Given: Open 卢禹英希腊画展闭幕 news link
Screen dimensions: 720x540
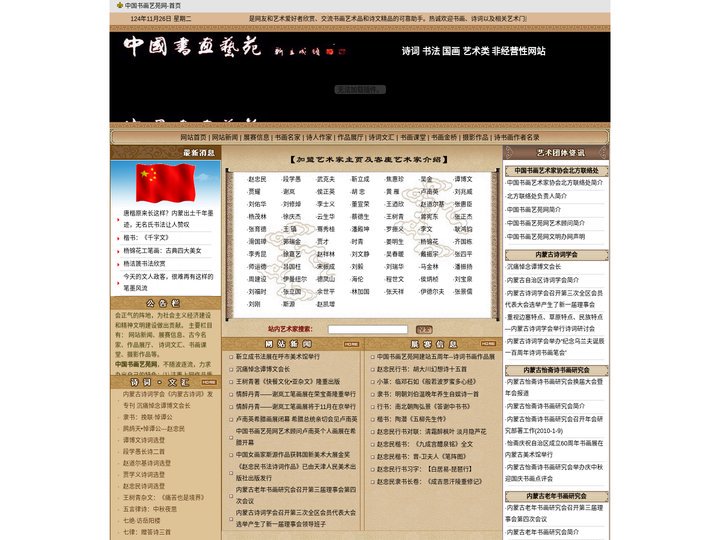Looking at the screenshot, I should point(297,419).
